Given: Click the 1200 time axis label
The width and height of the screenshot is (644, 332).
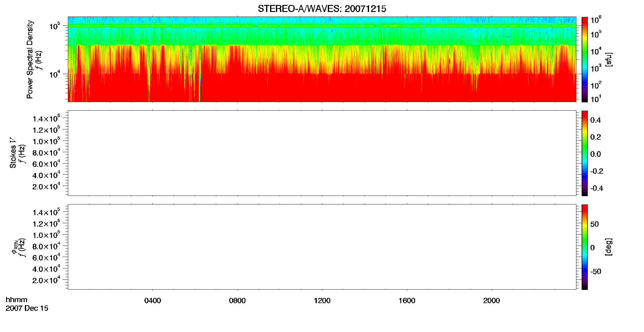Looking at the screenshot, I should coord(322,301).
